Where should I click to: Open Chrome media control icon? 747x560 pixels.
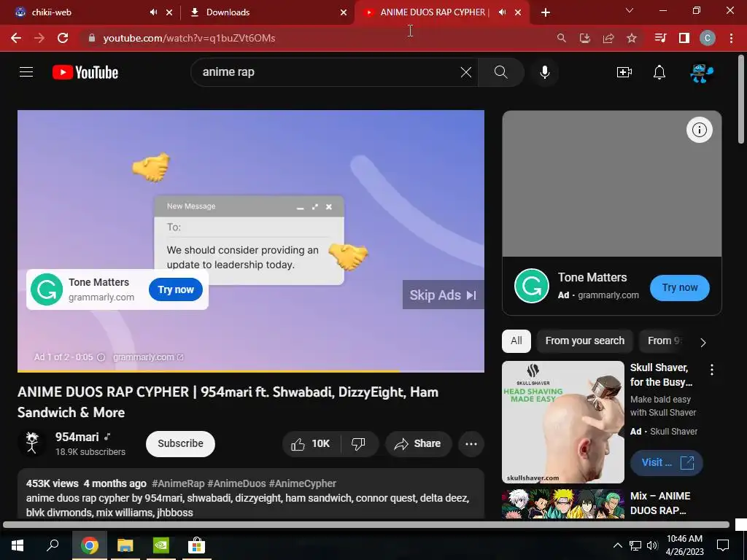pyautogui.click(x=660, y=38)
